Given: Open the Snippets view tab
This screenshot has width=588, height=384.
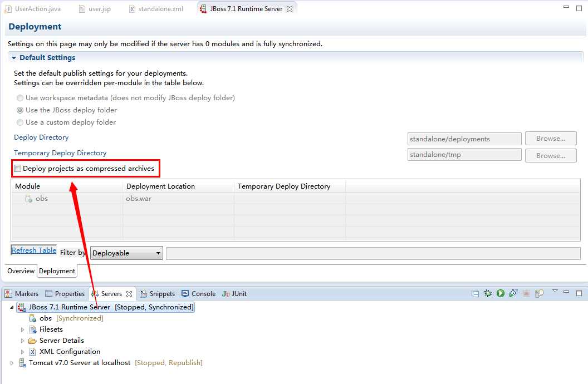Looking at the screenshot, I should click(158, 294).
